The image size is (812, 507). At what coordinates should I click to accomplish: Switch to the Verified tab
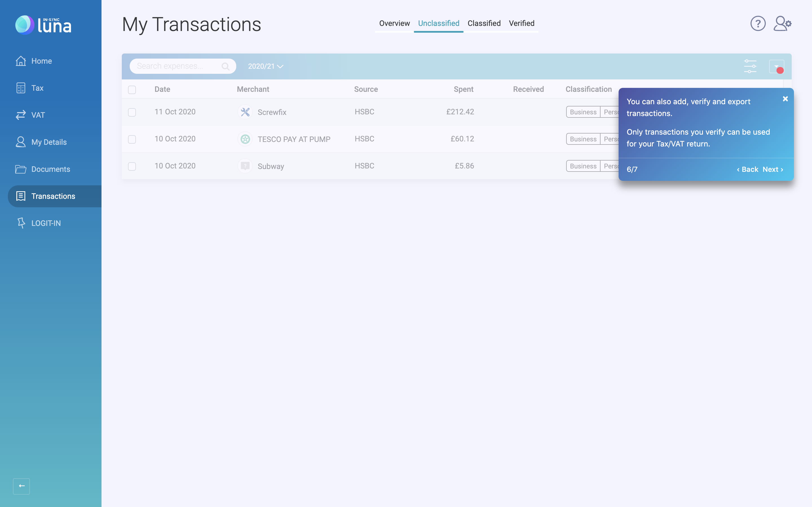pos(521,23)
